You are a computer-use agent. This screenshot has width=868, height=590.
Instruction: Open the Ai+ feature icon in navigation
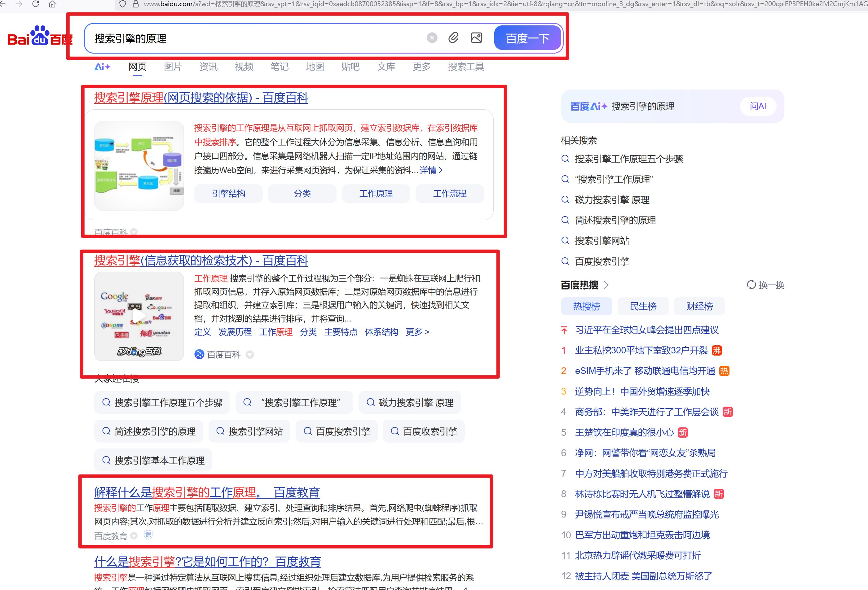coord(102,66)
